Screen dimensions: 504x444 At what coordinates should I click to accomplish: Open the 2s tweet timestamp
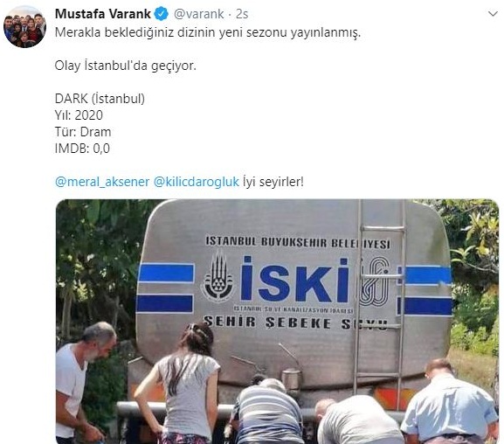click(242, 14)
